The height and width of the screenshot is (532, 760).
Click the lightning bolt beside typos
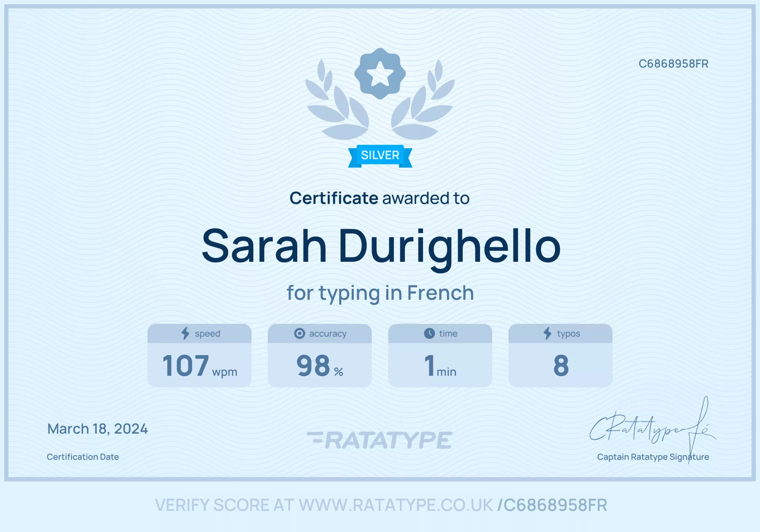click(548, 334)
